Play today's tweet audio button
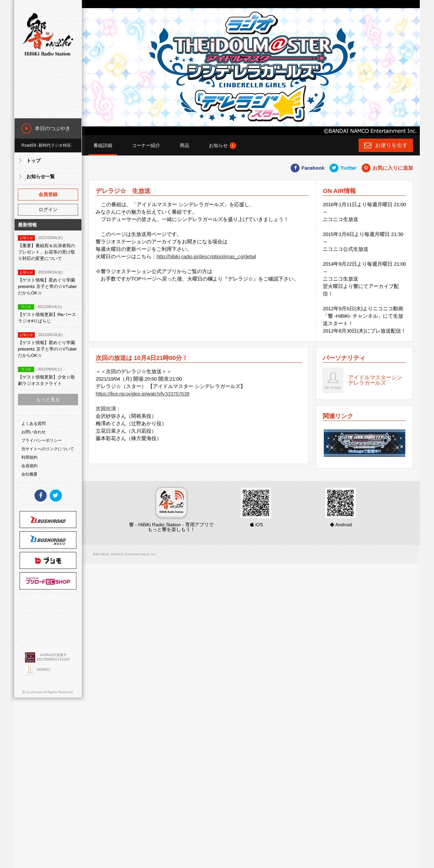Viewport: 434px width, 868px height. point(26,128)
